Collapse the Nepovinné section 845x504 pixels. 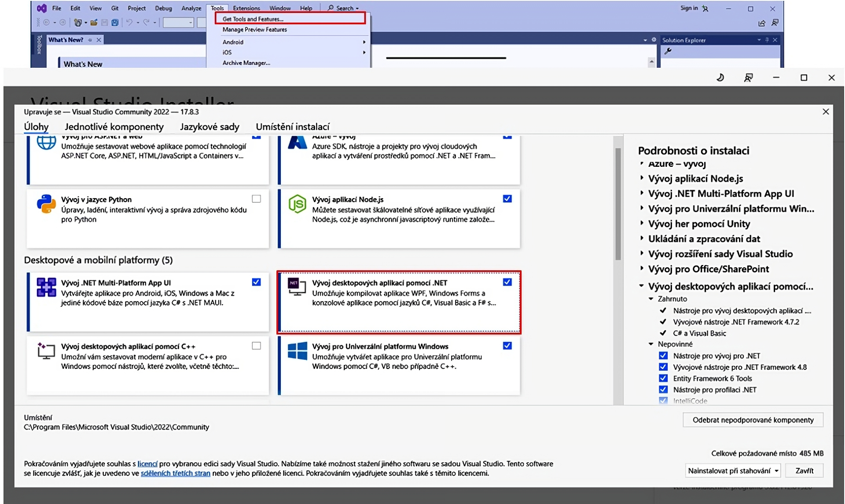651,344
